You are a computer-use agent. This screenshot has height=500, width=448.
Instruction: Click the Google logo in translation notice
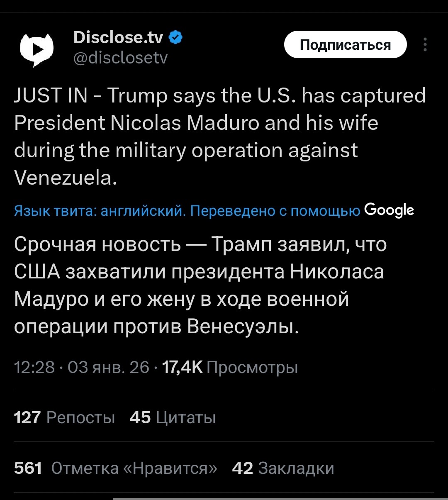pos(389,210)
